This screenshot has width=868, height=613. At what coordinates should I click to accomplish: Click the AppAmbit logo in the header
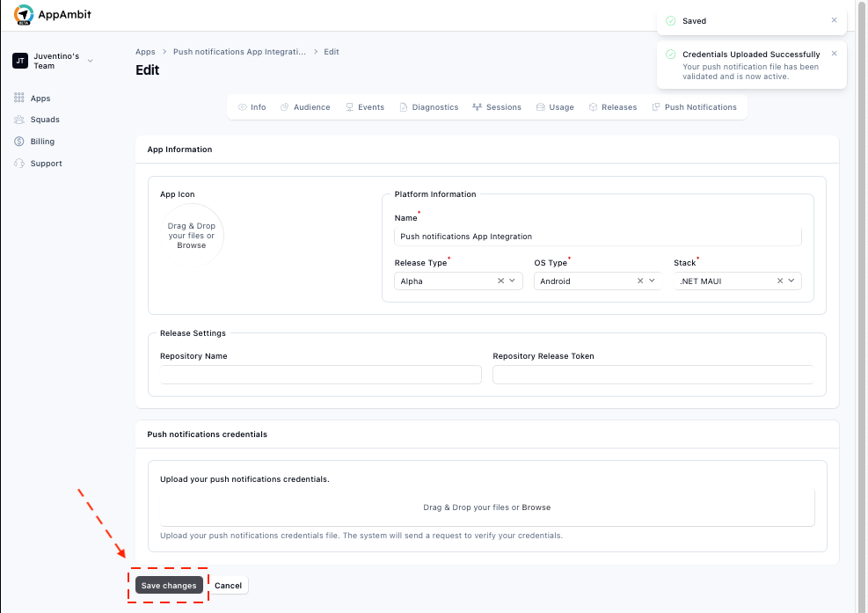(x=24, y=15)
